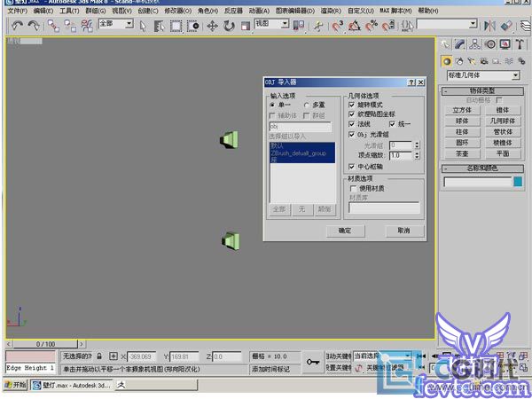The height and width of the screenshot is (399, 532).
Task: Click the Align tool icon
Action: point(506,26)
